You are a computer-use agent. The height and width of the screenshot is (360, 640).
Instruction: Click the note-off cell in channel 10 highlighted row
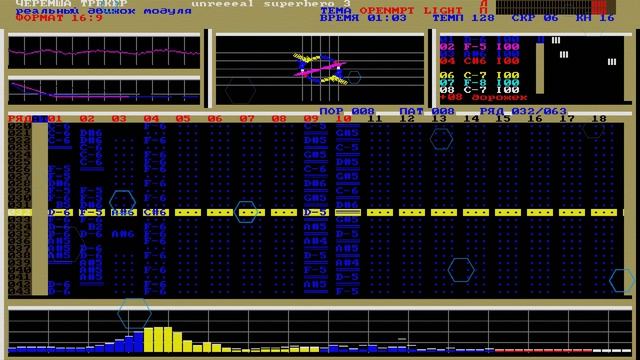click(x=348, y=212)
